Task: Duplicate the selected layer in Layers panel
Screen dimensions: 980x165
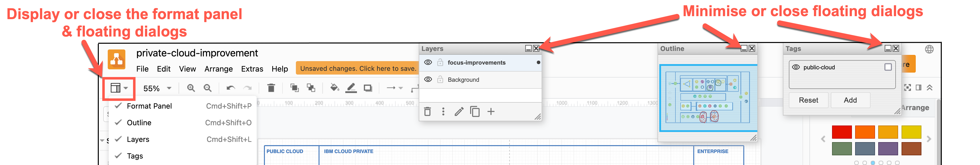Action: tap(474, 112)
